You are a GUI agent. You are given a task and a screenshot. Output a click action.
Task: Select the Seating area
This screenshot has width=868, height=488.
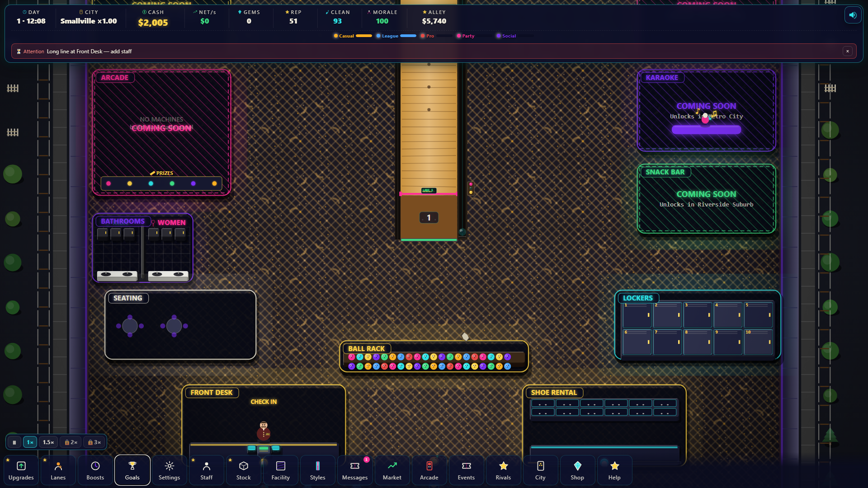point(180,325)
